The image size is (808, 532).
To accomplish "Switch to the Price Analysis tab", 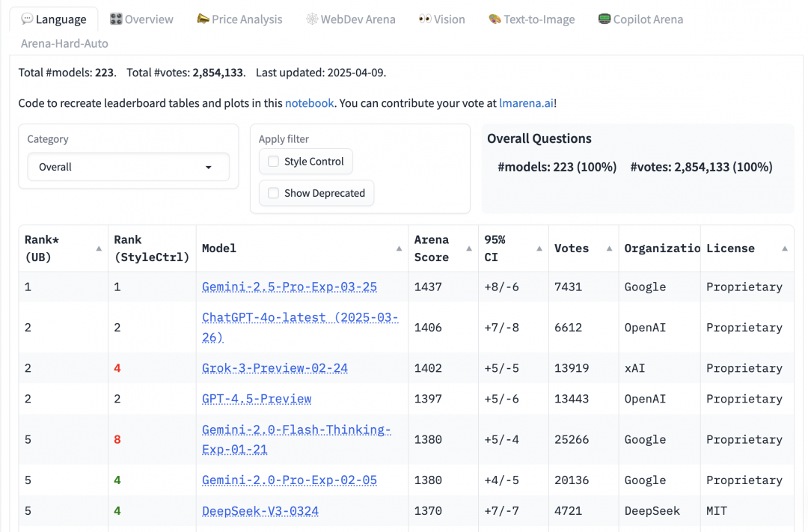I will coord(239,19).
